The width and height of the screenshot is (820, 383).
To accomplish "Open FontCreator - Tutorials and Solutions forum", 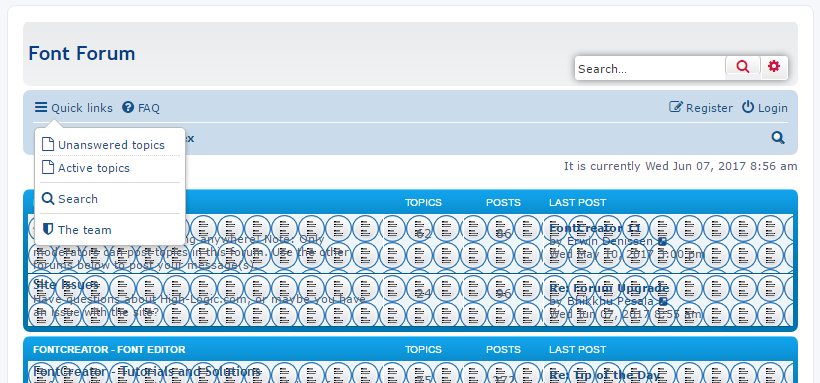I will 147,371.
